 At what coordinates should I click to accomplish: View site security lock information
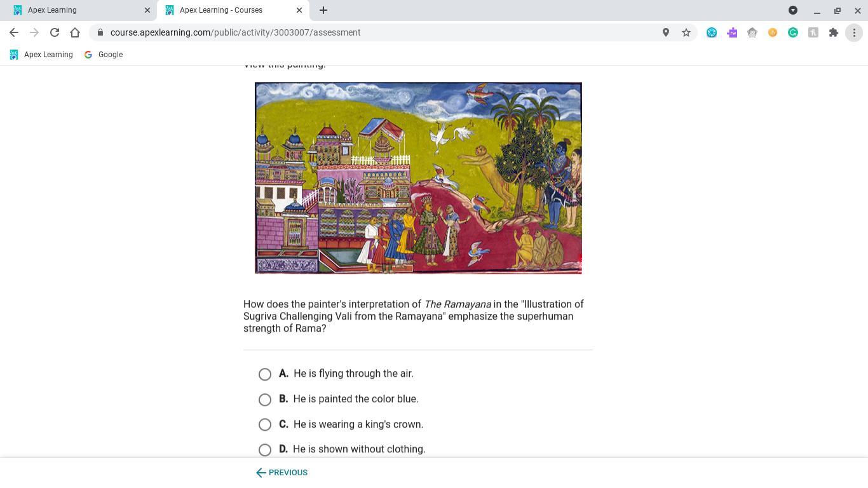[x=100, y=32]
